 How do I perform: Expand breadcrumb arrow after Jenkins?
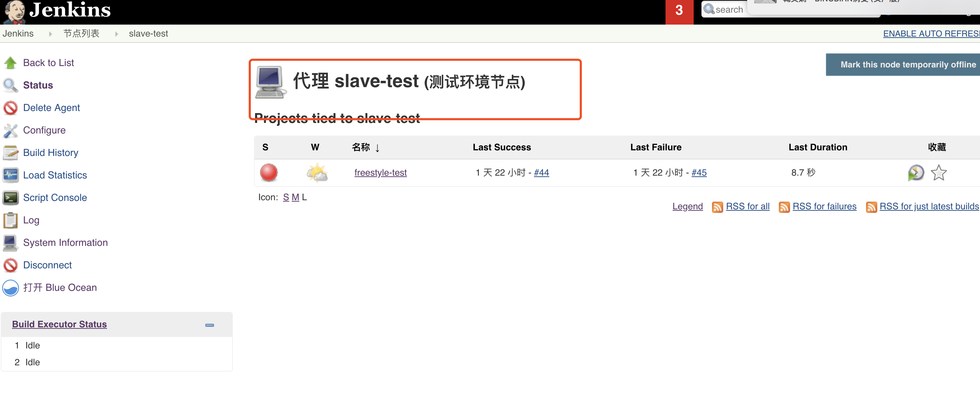50,34
